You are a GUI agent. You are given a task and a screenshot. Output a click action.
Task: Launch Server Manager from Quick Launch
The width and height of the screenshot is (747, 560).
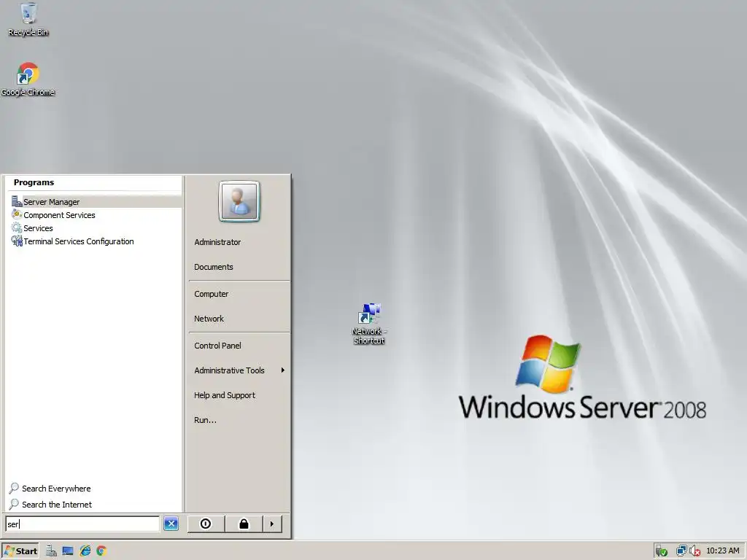point(51,551)
